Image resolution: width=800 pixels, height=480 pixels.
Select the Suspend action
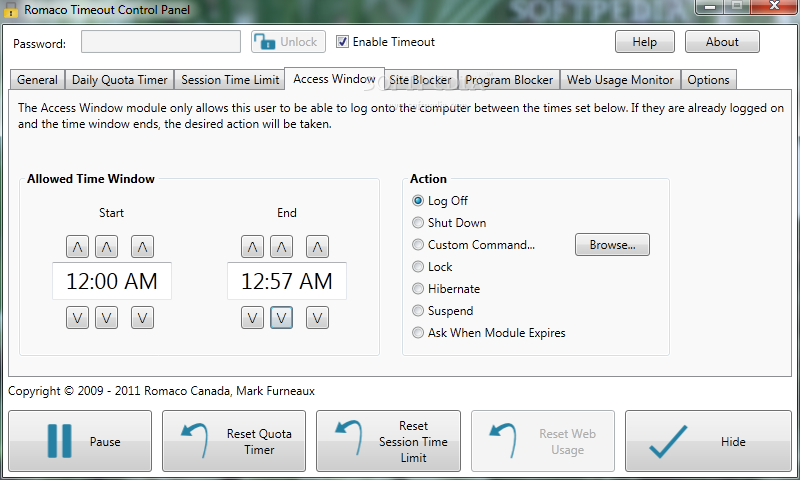[x=418, y=311]
